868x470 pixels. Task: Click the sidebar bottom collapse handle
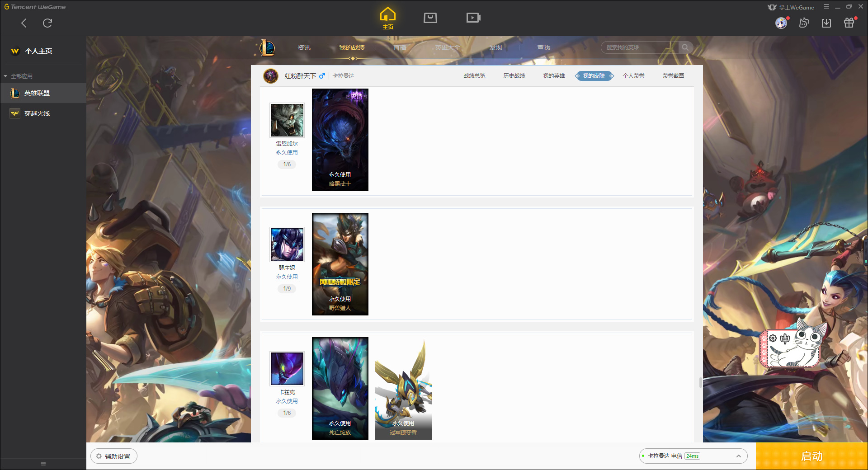[x=43, y=464]
